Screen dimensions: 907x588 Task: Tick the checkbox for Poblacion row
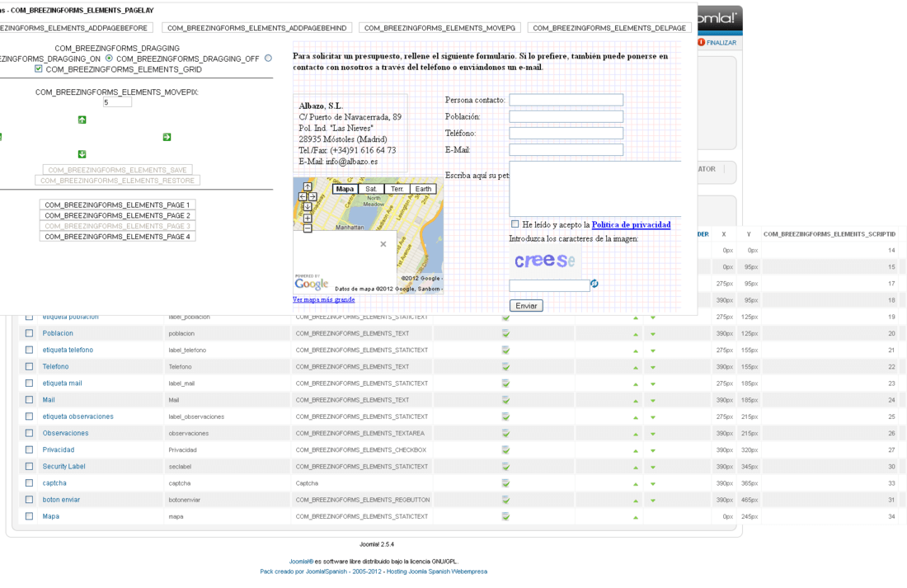tap(29, 333)
